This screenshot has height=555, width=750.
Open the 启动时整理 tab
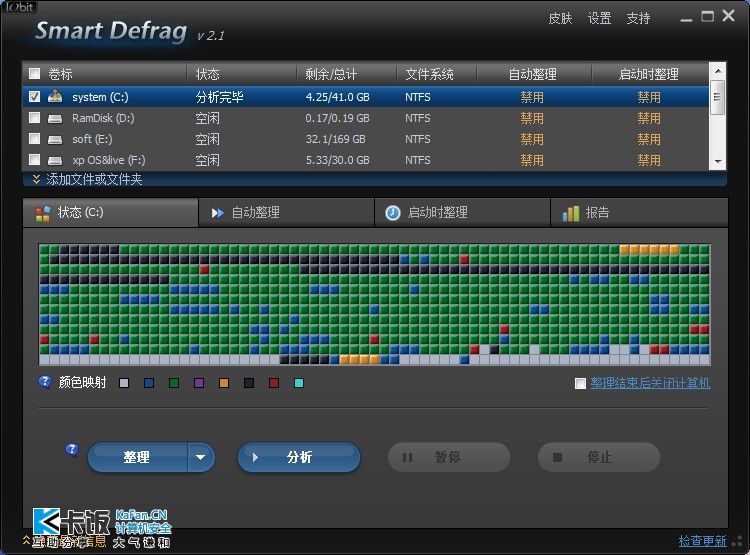click(x=462, y=212)
